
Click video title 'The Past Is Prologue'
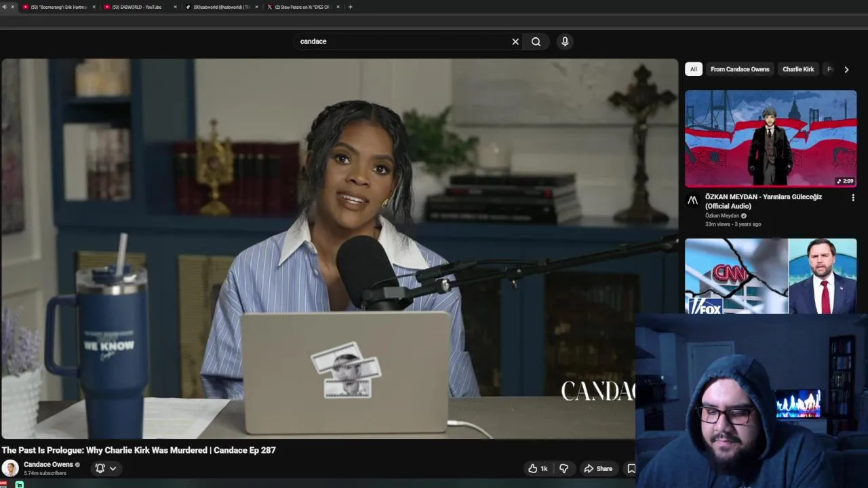[x=138, y=450]
